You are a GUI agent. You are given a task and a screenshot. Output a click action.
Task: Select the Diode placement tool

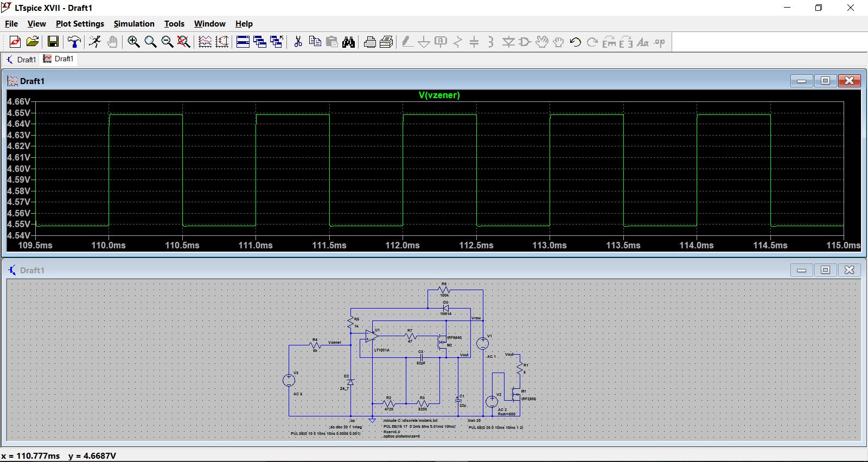click(508, 42)
